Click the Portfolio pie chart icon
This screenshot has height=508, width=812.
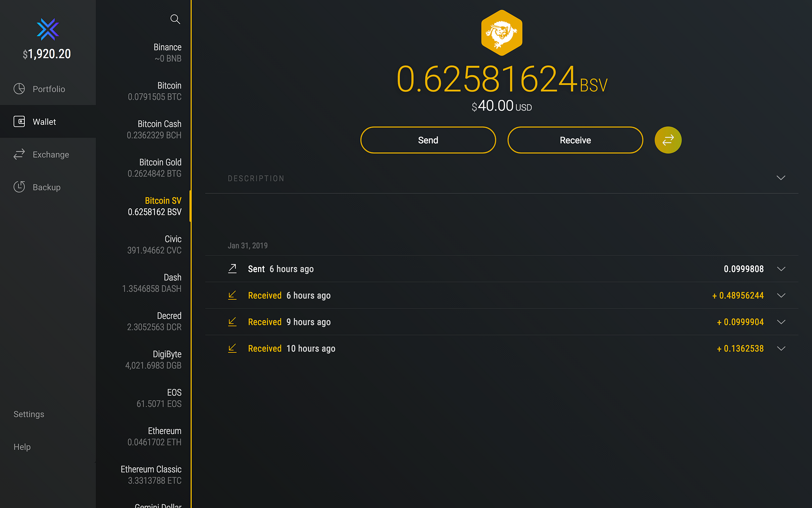click(19, 89)
